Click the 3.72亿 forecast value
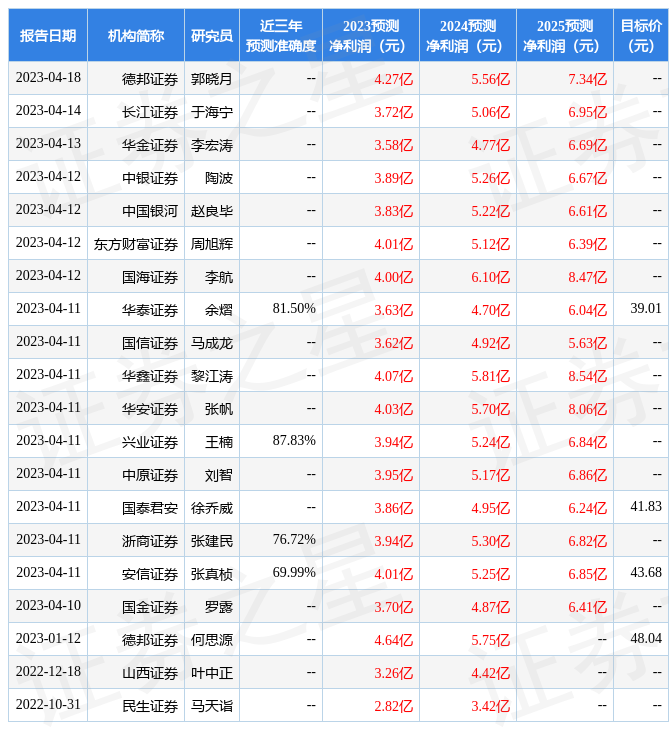 click(393, 112)
